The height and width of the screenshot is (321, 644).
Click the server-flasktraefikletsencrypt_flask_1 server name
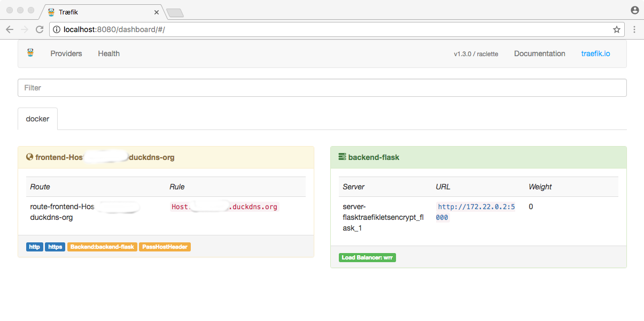click(383, 217)
